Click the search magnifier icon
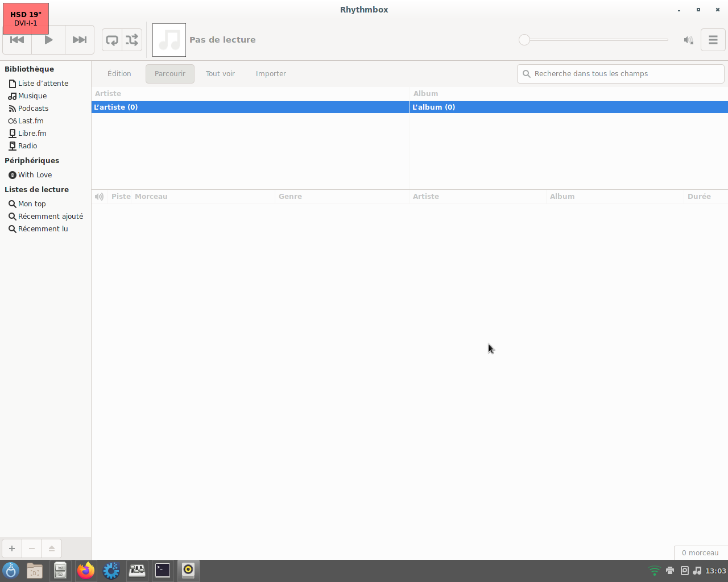This screenshot has height=582, width=728. (527, 74)
